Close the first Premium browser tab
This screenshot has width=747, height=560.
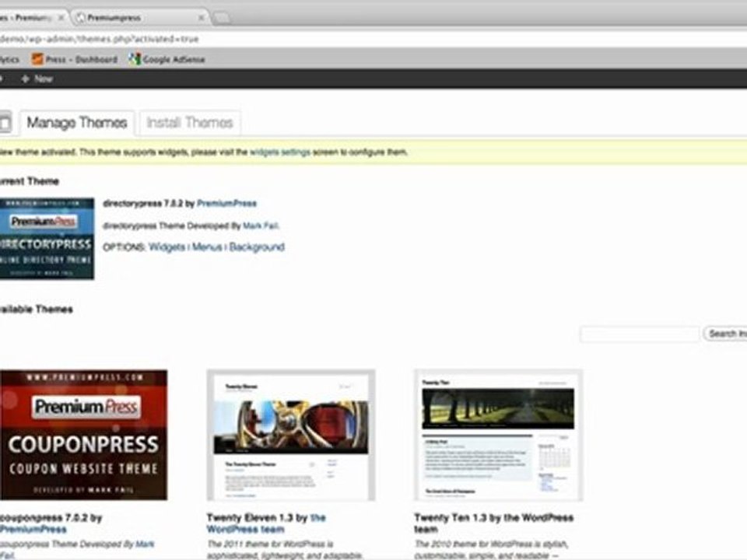(x=61, y=18)
